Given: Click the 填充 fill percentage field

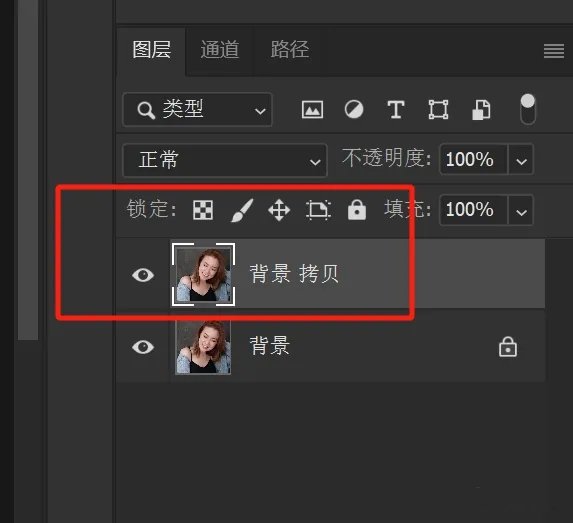Looking at the screenshot, I should 474,210.
